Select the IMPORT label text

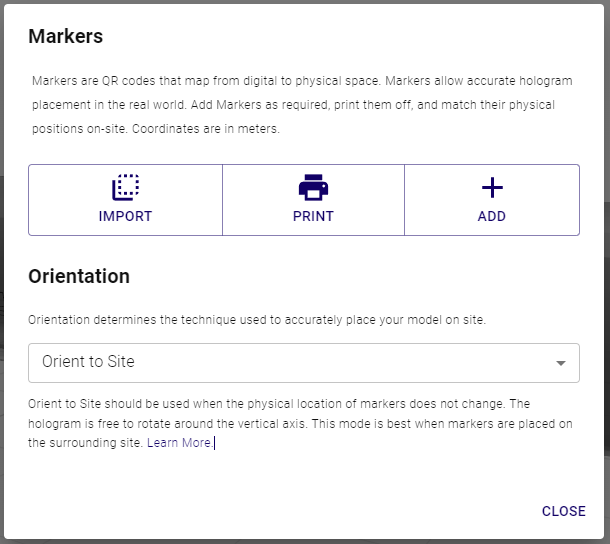point(125,216)
